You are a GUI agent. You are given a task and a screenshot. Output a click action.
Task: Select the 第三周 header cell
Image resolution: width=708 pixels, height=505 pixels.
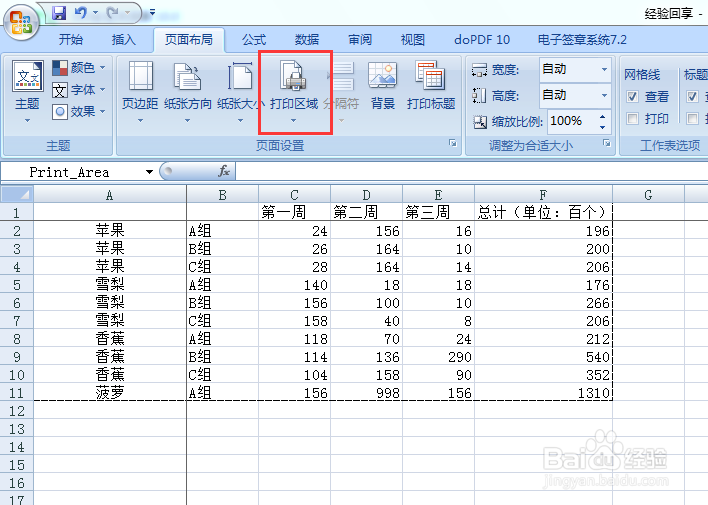(438, 212)
